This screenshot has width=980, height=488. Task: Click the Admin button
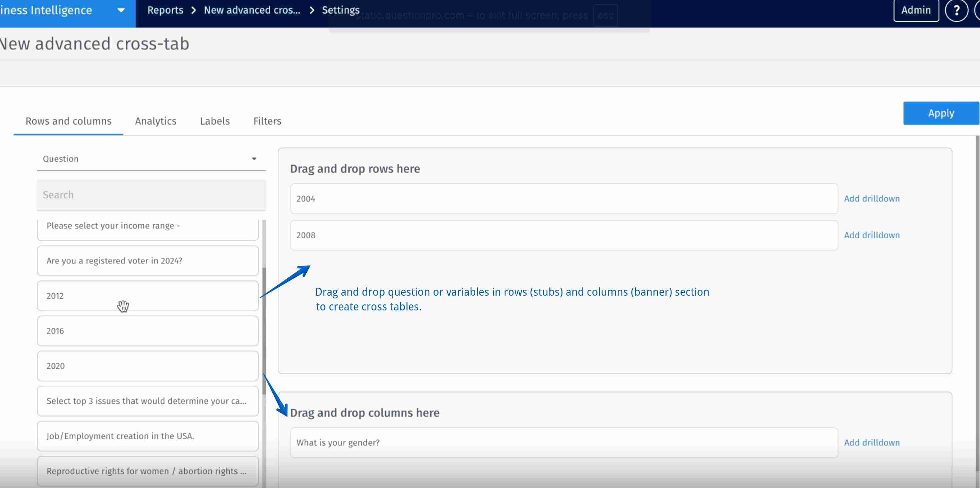click(x=916, y=11)
